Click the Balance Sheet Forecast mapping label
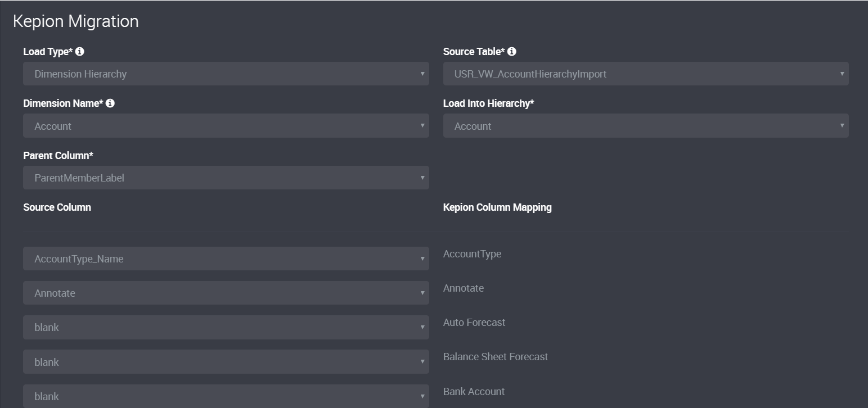Viewport: 868px width, 408px height. [496, 357]
